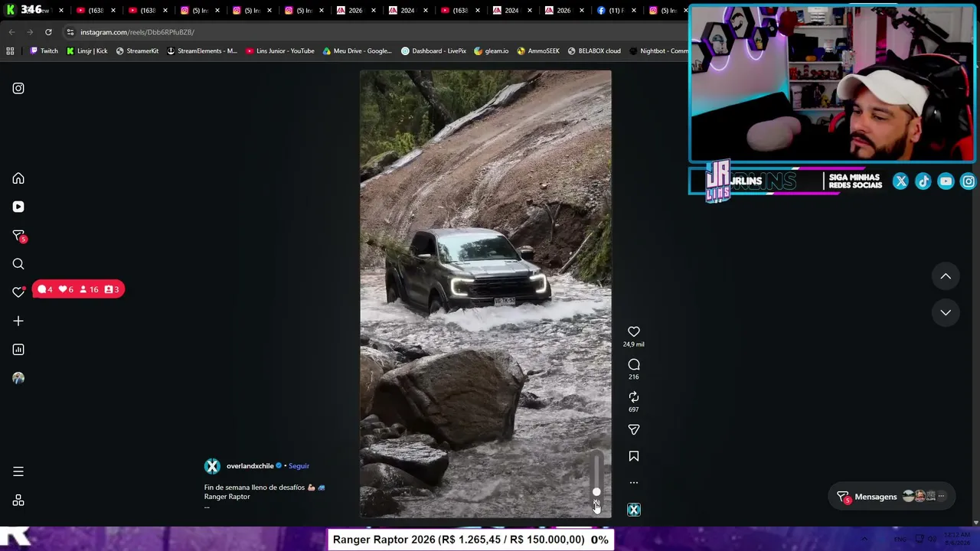Viewport: 980px width, 551px height.
Task: Open the More hamburger menu
Action: point(18,471)
